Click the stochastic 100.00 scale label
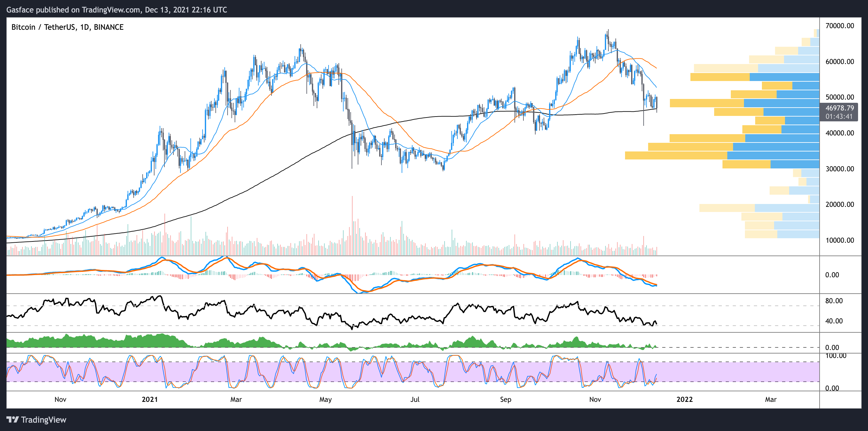The width and height of the screenshot is (868, 431). 835,356
